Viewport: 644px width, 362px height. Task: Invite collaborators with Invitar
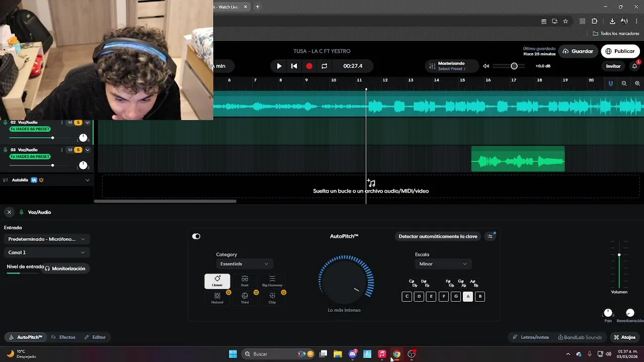[x=613, y=66]
